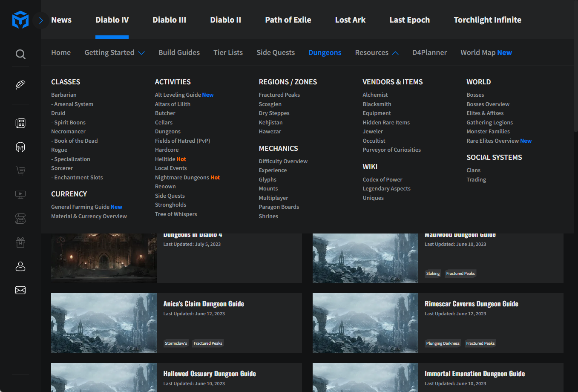
Task: Click the Plunging Darkness tag
Action: point(443,343)
